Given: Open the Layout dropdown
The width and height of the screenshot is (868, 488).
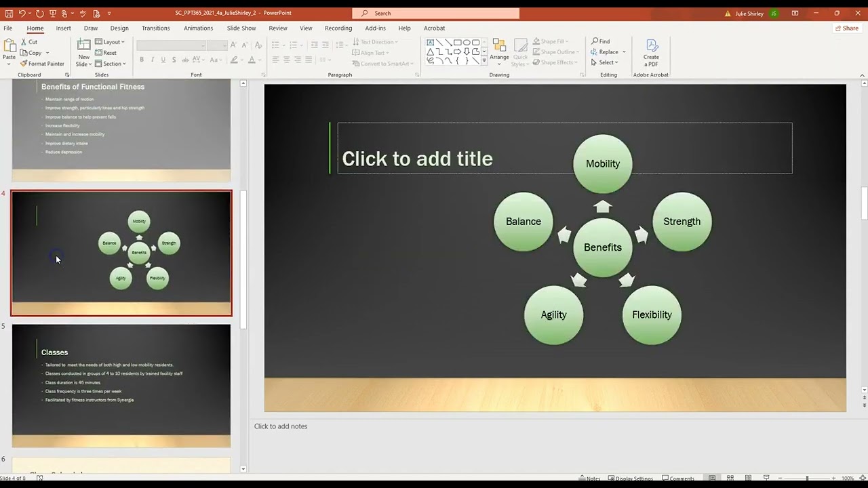Looking at the screenshot, I should point(110,42).
